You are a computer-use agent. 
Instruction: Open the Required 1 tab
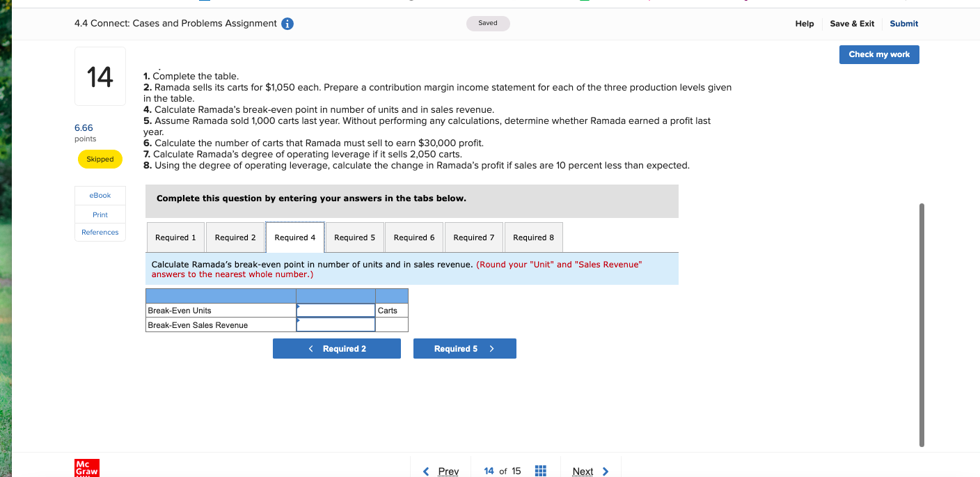point(175,237)
